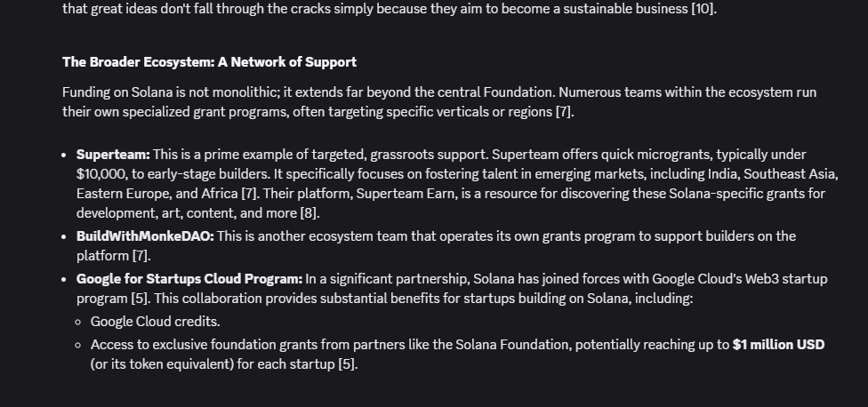
Task: Click the bold "Superteam:" label
Action: [x=113, y=155]
